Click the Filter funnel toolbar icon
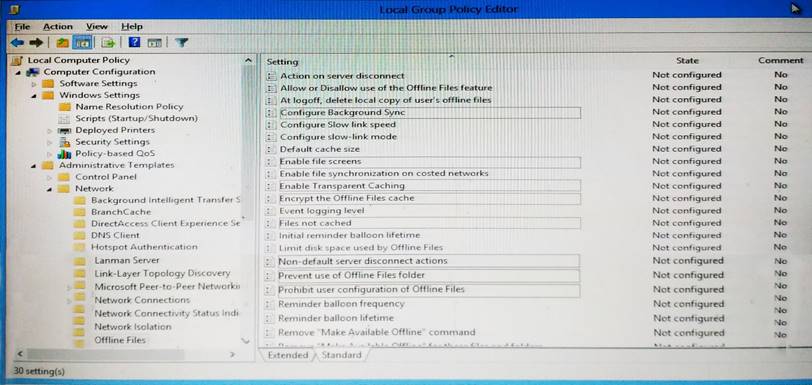The width and height of the screenshot is (812, 385). [181, 42]
